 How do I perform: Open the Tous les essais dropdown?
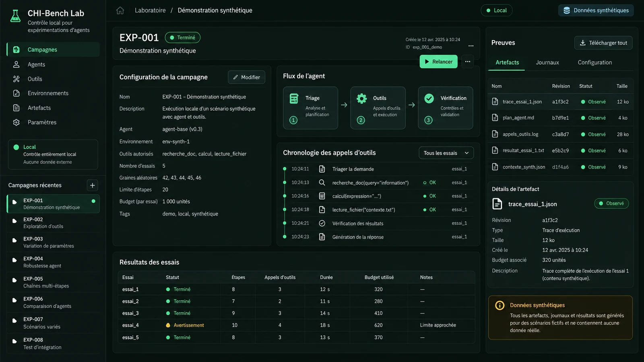pyautogui.click(x=446, y=153)
